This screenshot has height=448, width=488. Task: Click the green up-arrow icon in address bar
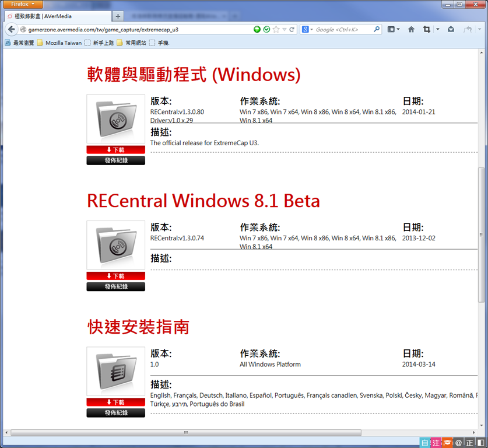point(257,29)
